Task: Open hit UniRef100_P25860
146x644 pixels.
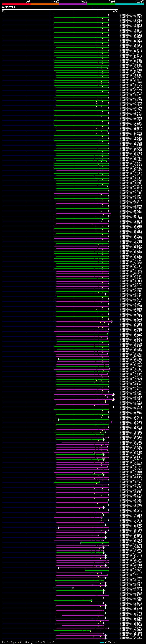Action: (x=131, y=32)
